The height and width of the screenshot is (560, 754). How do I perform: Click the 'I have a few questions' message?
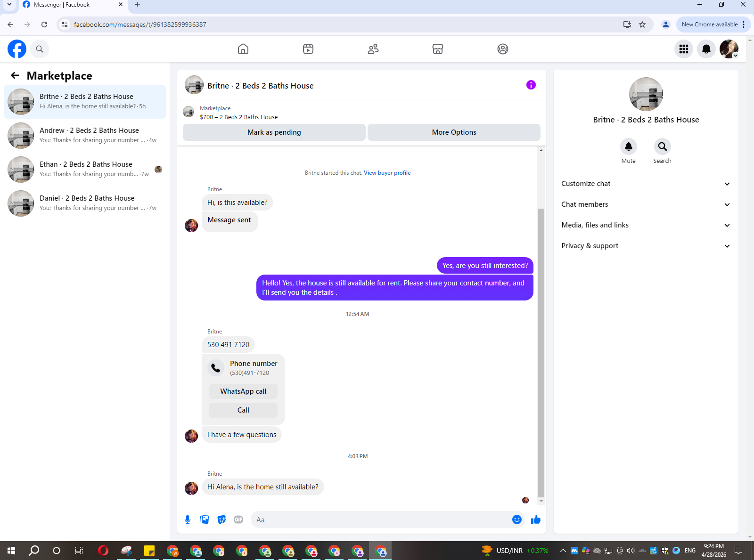point(242,435)
